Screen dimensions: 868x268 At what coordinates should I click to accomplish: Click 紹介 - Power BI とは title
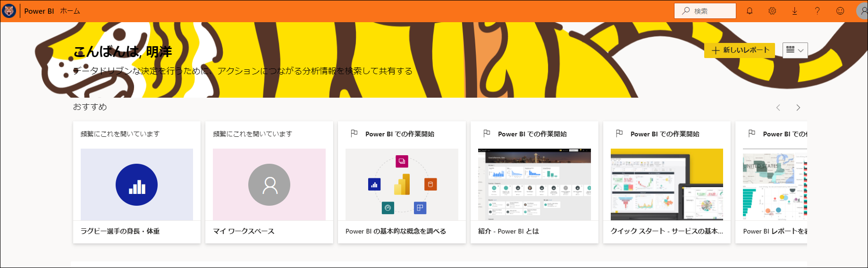coord(508,231)
